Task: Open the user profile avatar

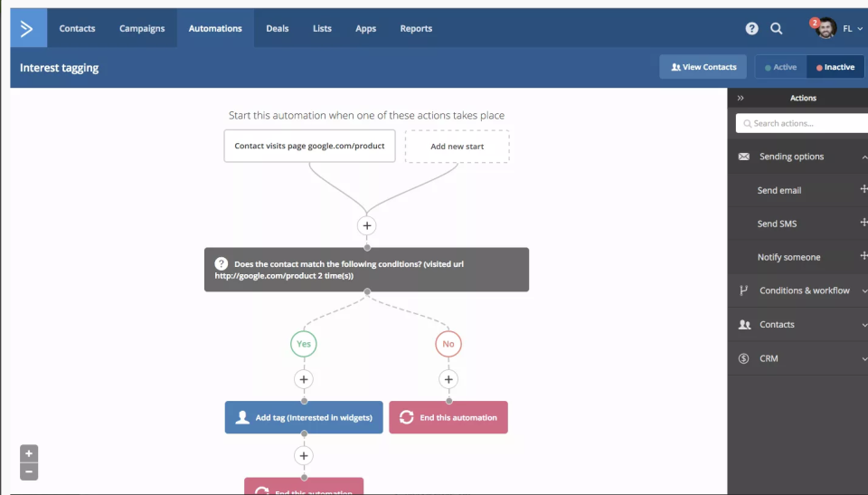Action: tap(826, 28)
